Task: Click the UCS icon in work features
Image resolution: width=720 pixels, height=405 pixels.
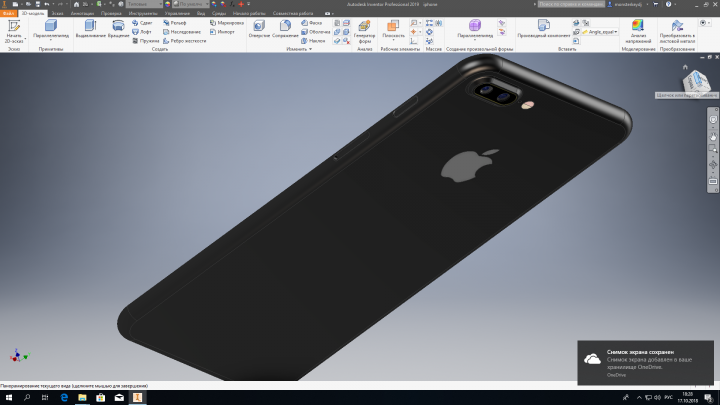Action: click(414, 41)
